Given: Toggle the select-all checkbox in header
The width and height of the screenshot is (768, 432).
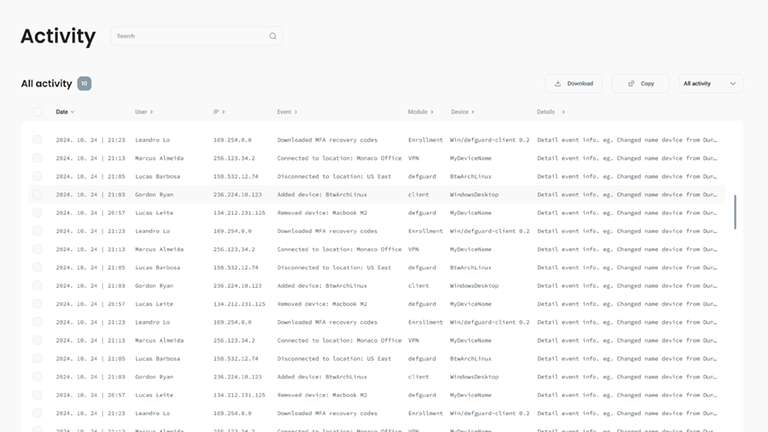Looking at the screenshot, I should [37, 112].
